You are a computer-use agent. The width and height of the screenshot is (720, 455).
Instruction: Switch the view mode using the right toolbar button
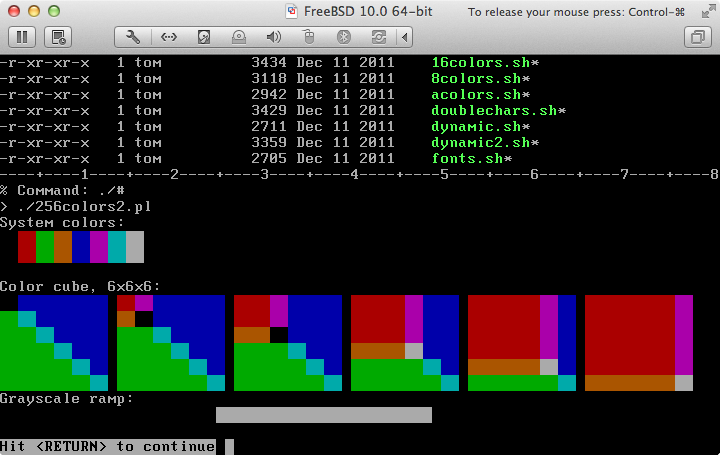(x=696, y=37)
